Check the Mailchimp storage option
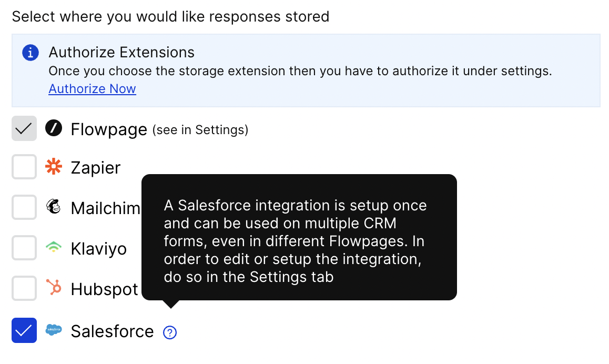The image size is (609, 364). 24,207
